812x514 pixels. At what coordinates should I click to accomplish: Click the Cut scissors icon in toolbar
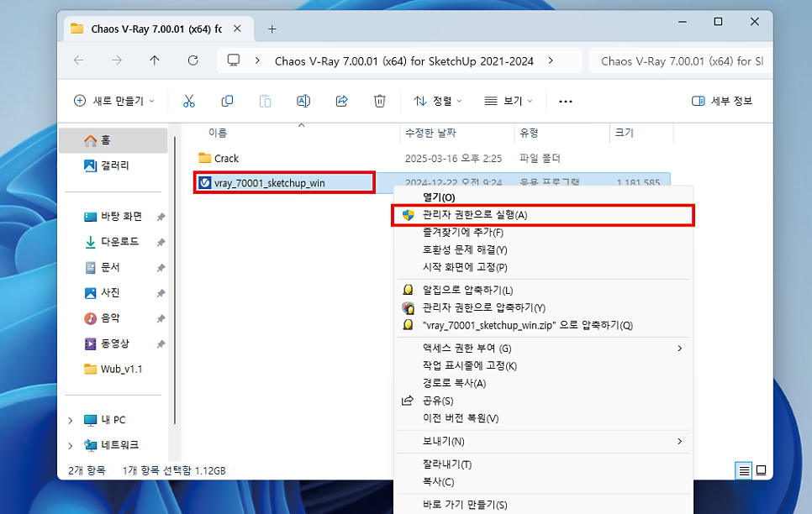(x=189, y=101)
